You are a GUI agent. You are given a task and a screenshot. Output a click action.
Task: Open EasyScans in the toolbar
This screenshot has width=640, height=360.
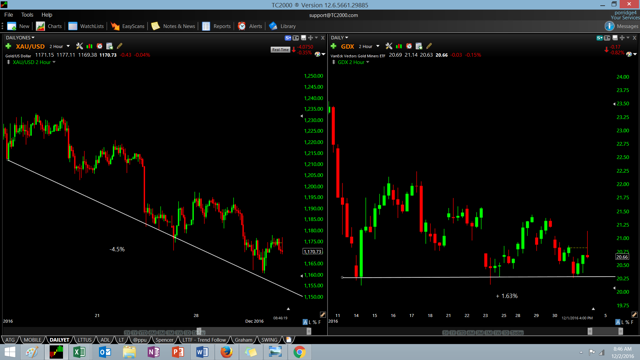[x=127, y=26]
